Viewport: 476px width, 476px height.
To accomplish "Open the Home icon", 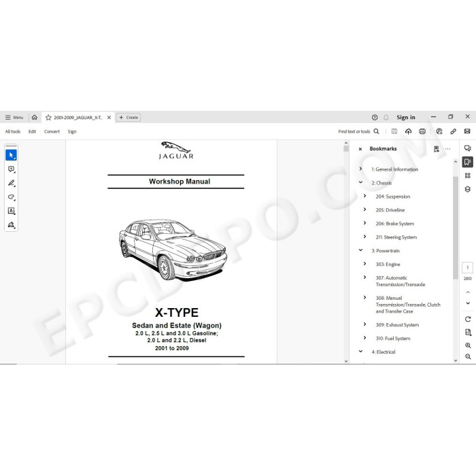I will [x=35, y=117].
